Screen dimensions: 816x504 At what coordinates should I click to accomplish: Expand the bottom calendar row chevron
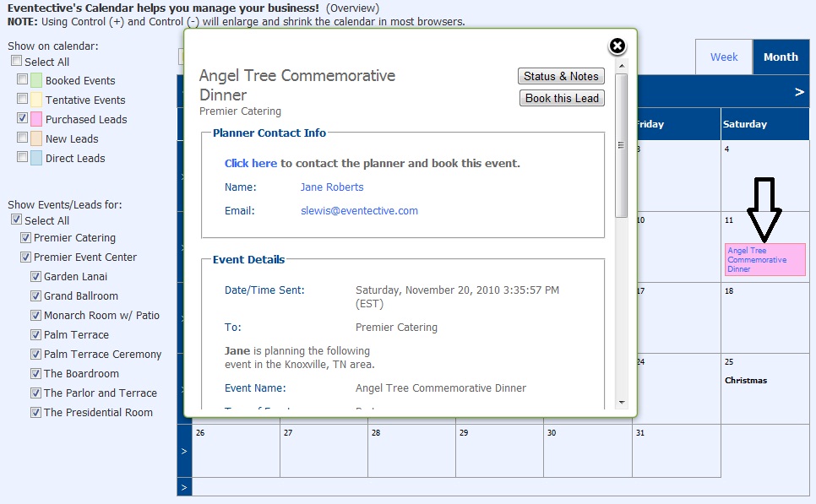[x=183, y=486]
